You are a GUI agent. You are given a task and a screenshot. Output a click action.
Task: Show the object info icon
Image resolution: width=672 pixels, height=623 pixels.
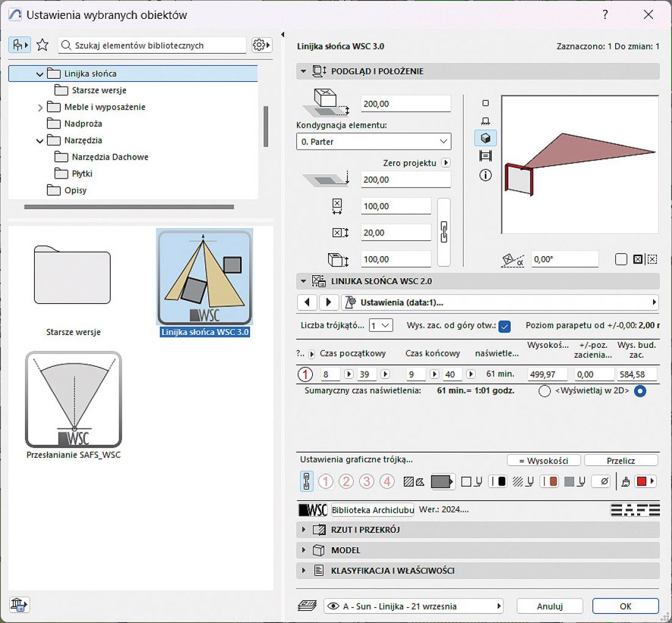[x=486, y=175]
